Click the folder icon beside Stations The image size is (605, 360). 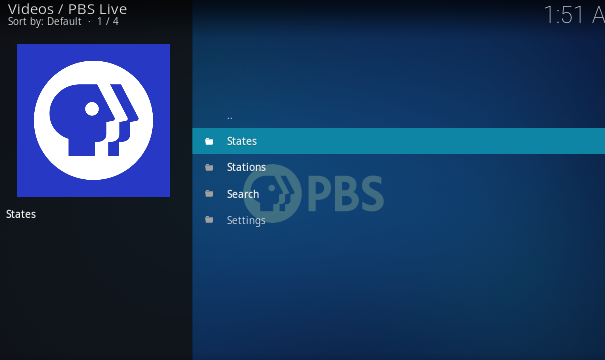point(209,167)
